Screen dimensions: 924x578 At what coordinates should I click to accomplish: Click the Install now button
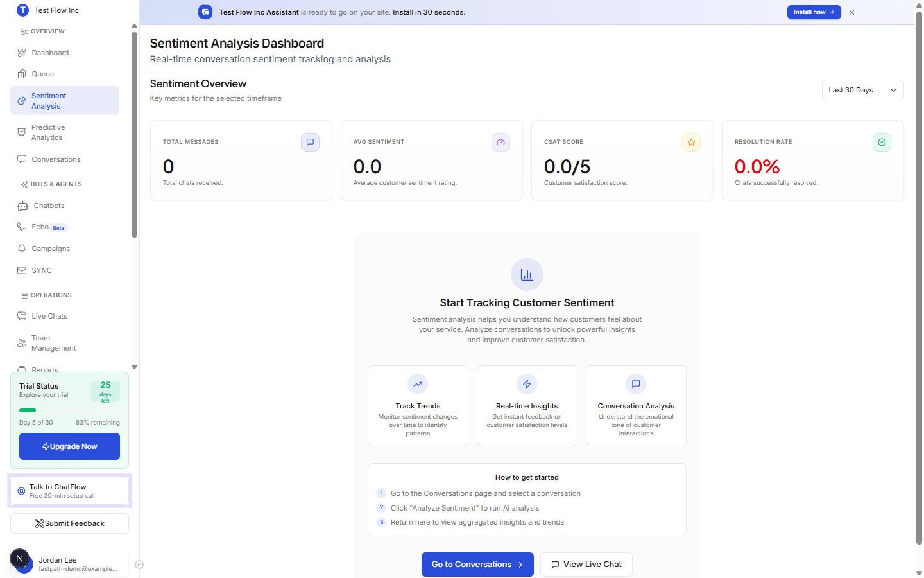tap(814, 12)
